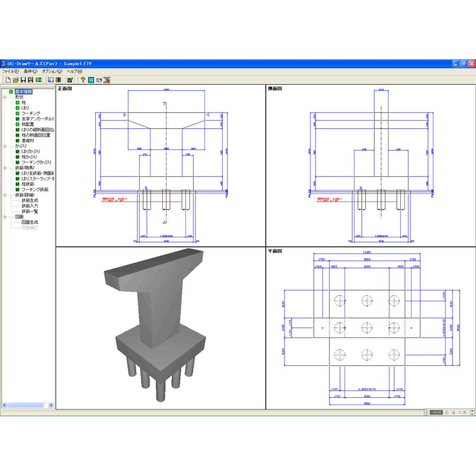Toggle the 柱鉄筋 checkbox in tree
This screenshot has height=476, width=476.
coord(17,184)
